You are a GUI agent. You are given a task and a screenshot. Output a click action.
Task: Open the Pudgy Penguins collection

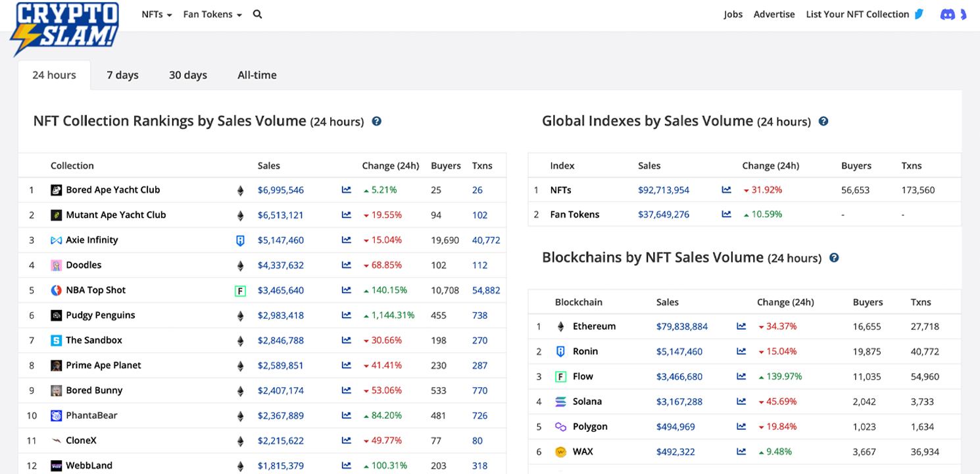pos(101,315)
